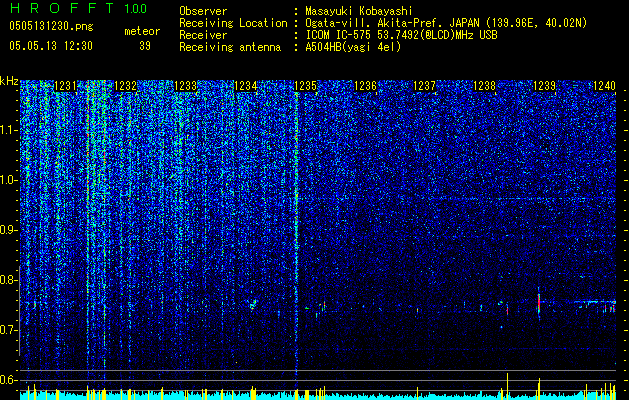Click the 1236 time marker
The height and width of the screenshot is (400, 629).
pos(365,86)
